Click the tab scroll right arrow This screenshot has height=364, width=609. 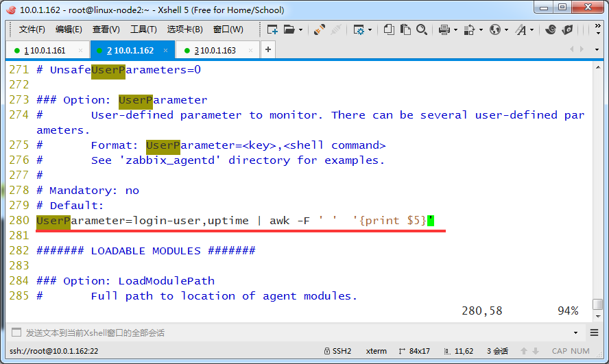click(582, 49)
